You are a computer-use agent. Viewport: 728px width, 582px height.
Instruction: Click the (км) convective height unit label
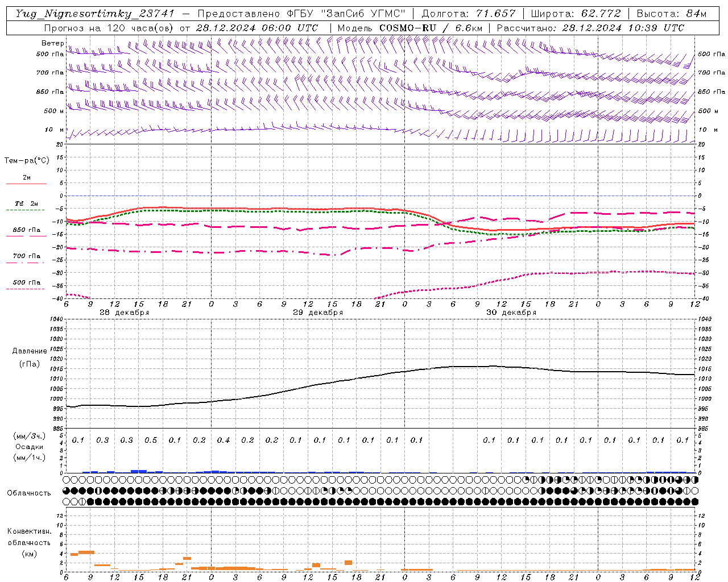click(x=29, y=554)
